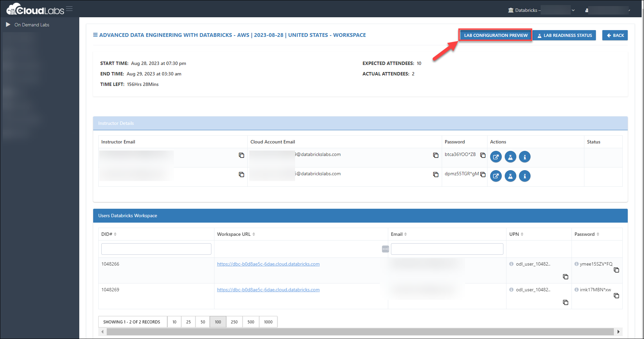Set page size to 50 records
Image resolution: width=644 pixels, height=339 pixels.
pos(203,322)
